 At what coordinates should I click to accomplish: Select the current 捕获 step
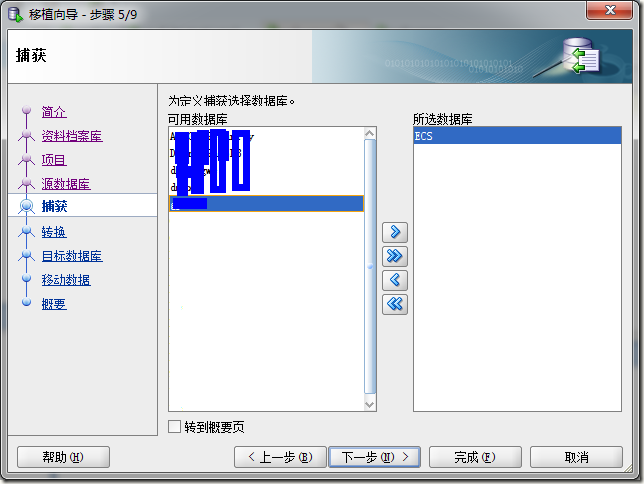click(x=54, y=206)
